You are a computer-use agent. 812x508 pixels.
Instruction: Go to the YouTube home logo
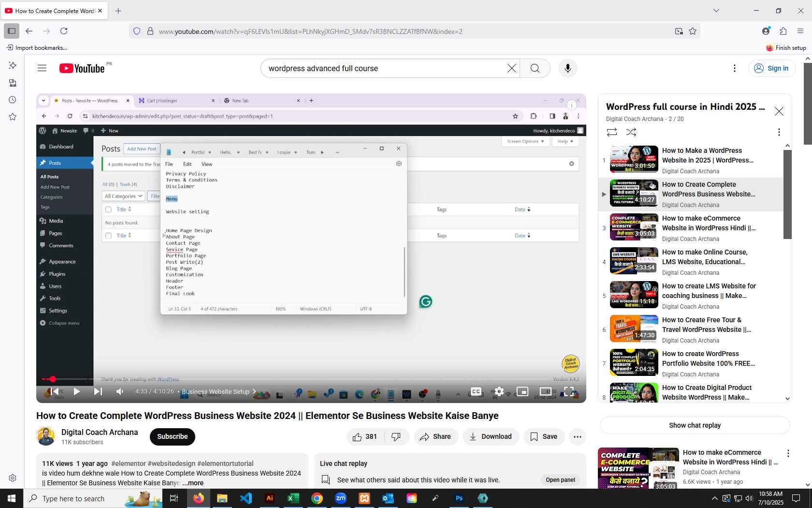(x=82, y=68)
